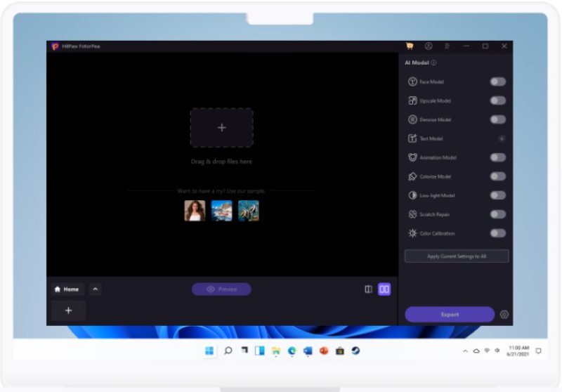Select the third sample image thumbnail

tap(249, 211)
